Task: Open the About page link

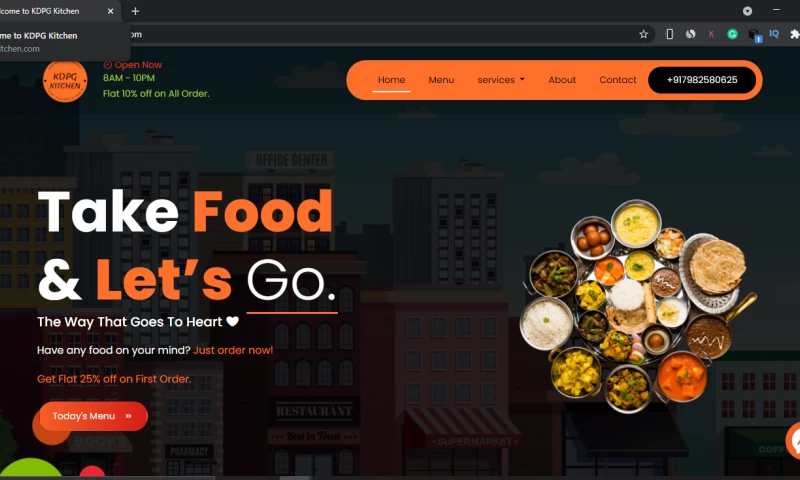Action: click(562, 80)
